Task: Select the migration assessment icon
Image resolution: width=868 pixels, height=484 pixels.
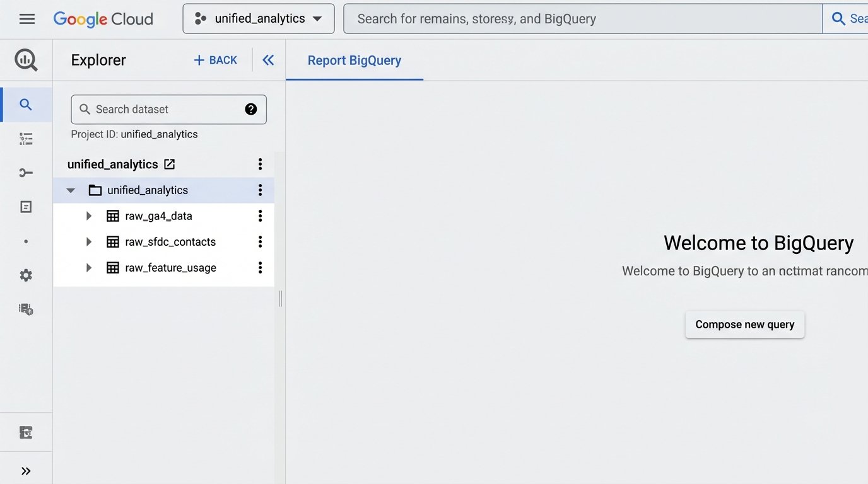Action: pyautogui.click(x=26, y=309)
